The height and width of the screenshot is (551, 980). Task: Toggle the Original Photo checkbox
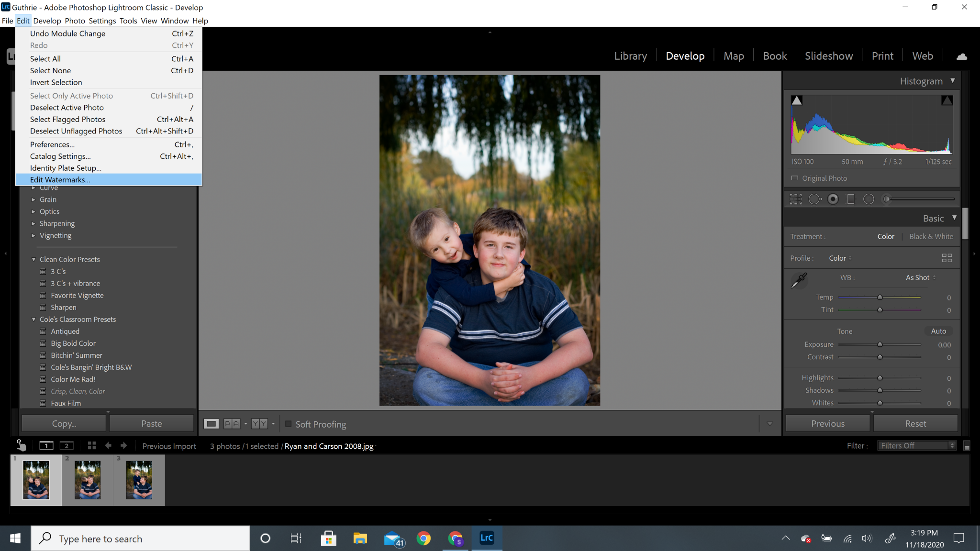coord(794,178)
